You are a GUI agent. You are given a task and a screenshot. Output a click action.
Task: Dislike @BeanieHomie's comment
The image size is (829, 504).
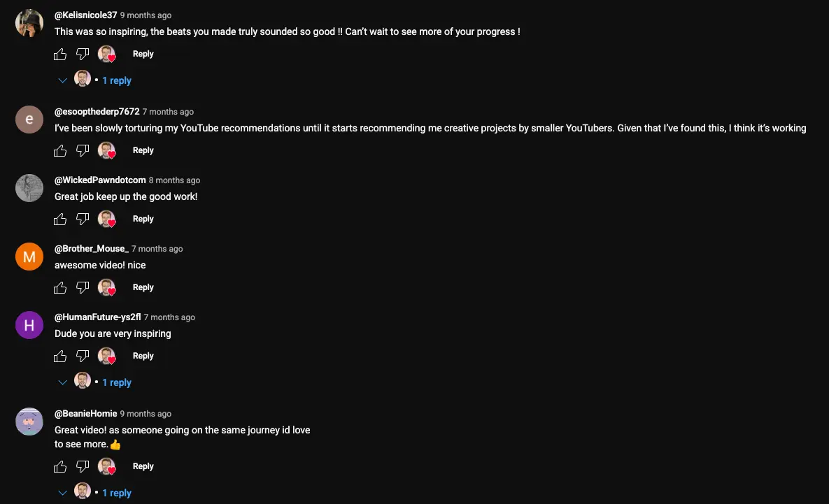coord(83,466)
